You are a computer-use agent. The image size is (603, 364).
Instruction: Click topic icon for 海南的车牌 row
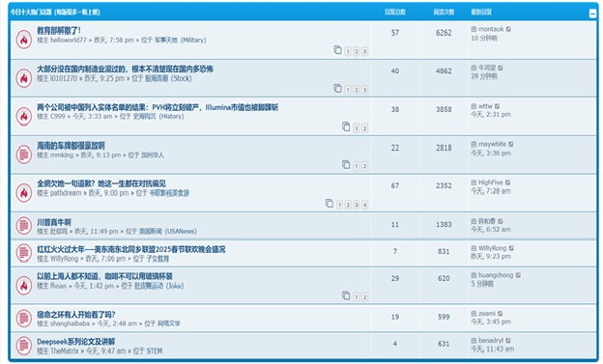24,154
